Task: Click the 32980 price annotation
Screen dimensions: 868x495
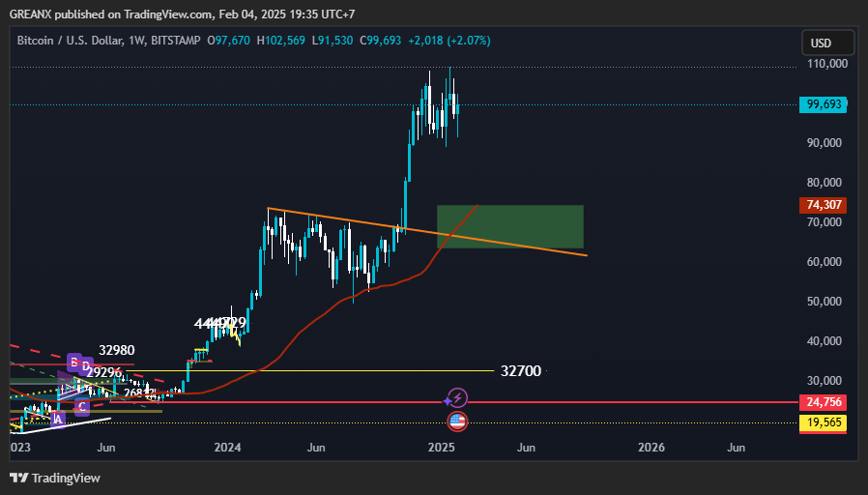Action: tap(117, 350)
